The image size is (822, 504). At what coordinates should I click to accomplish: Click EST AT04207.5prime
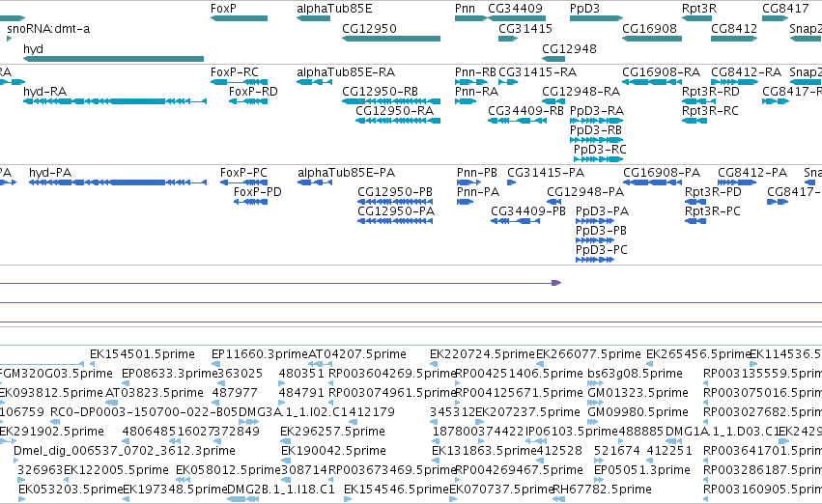[357, 354]
